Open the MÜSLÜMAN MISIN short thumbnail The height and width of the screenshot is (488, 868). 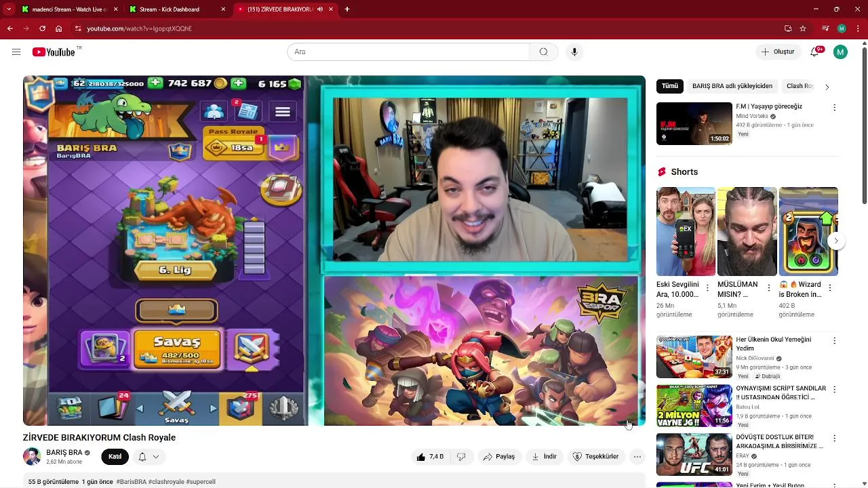747,232
